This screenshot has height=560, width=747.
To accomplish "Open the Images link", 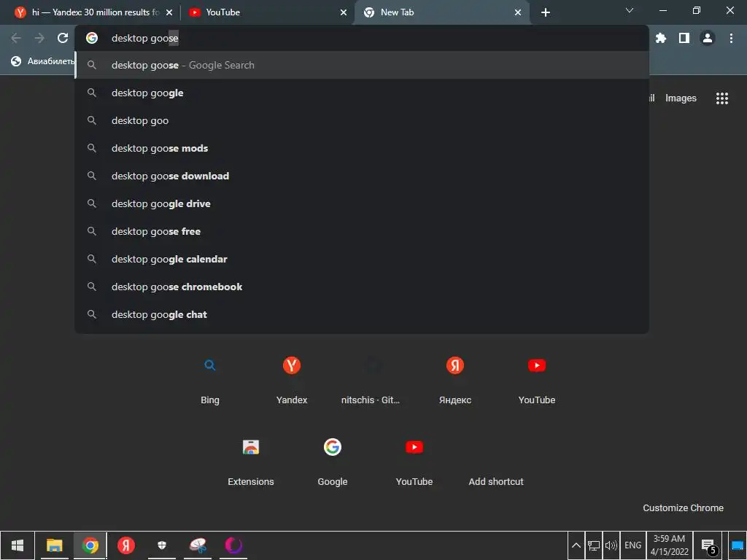I will click(x=681, y=98).
